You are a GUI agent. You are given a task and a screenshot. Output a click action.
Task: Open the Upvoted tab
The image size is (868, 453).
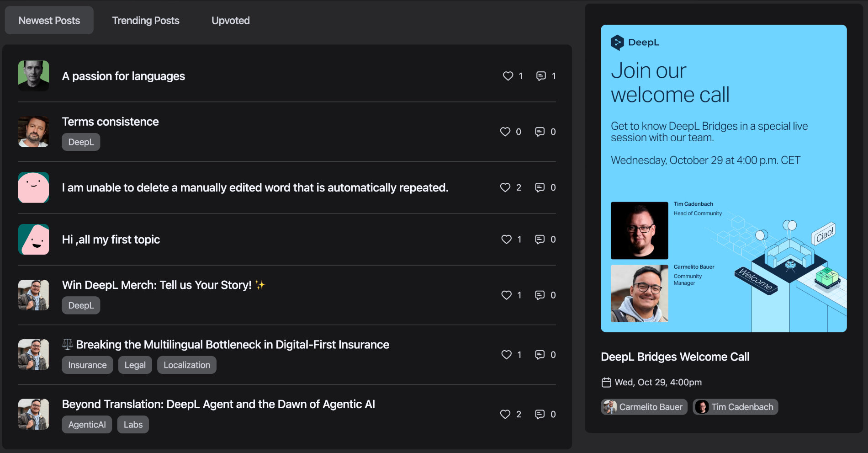pyautogui.click(x=230, y=21)
